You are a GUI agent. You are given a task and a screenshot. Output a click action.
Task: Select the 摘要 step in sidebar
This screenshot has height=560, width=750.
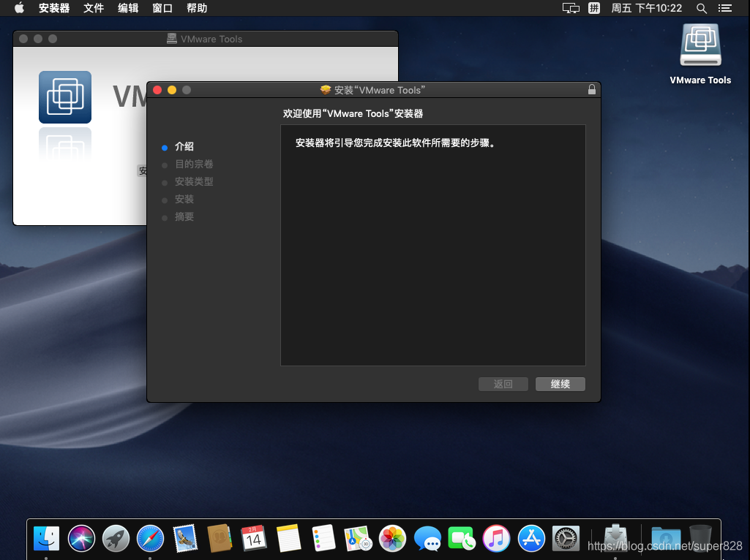184,217
